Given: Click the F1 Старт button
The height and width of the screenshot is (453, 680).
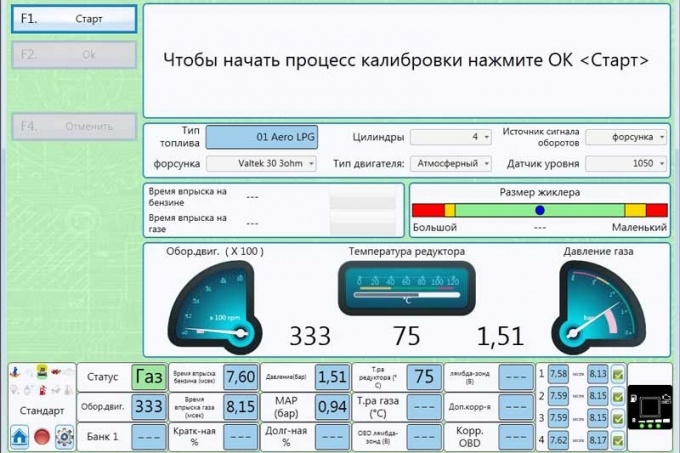Looking at the screenshot, I should [x=74, y=19].
